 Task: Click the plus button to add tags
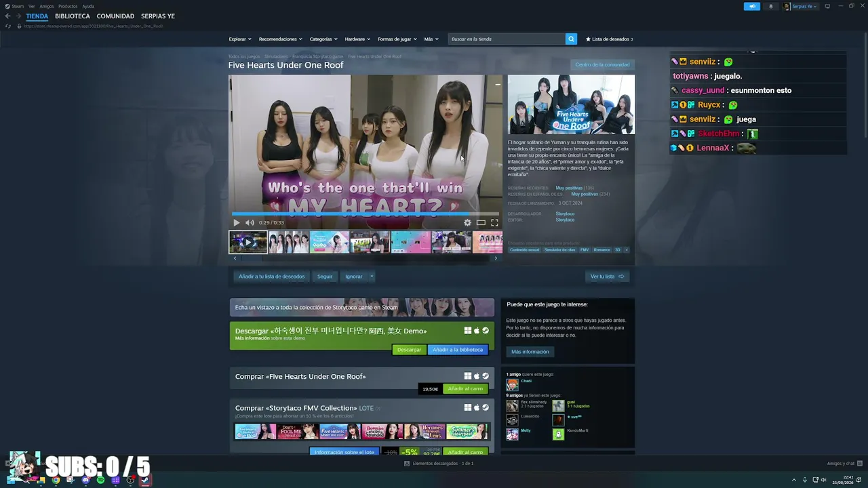626,250
